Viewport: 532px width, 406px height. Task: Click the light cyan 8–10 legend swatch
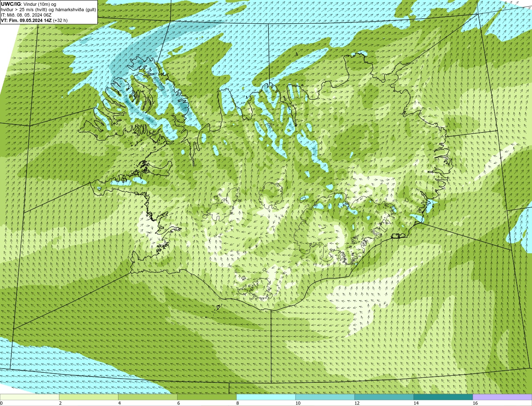coord(266,397)
